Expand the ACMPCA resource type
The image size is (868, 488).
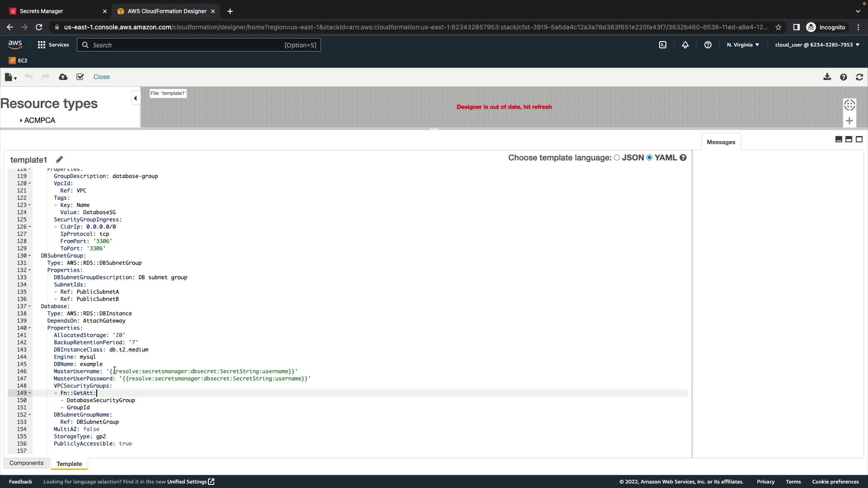click(21, 121)
